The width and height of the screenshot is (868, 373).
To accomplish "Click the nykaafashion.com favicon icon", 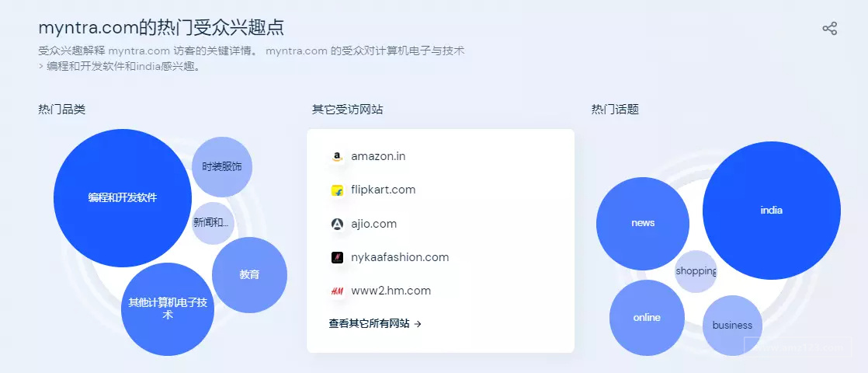I will (337, 258).
